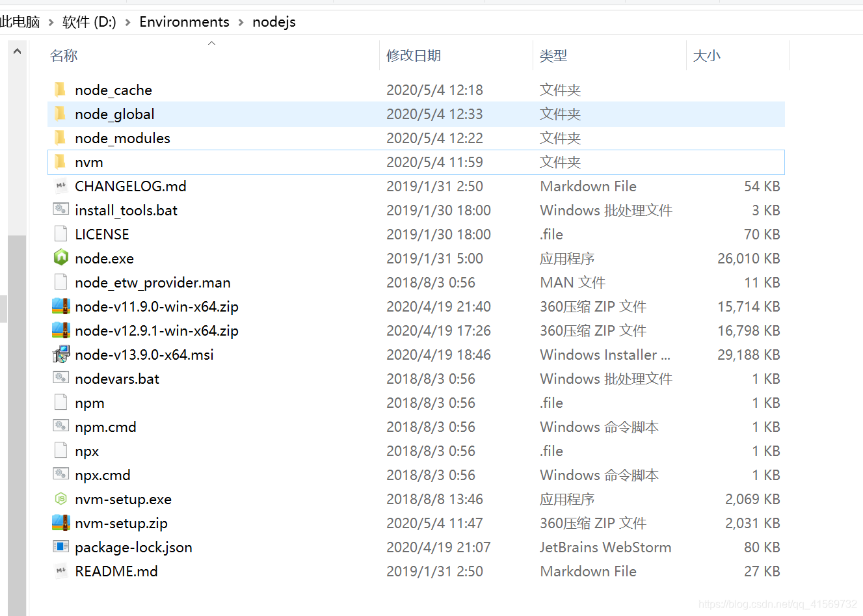The width and height of the screenshot is (863, 616).
Task: Select the file name README.md
Action: click(x=116, y=571)
